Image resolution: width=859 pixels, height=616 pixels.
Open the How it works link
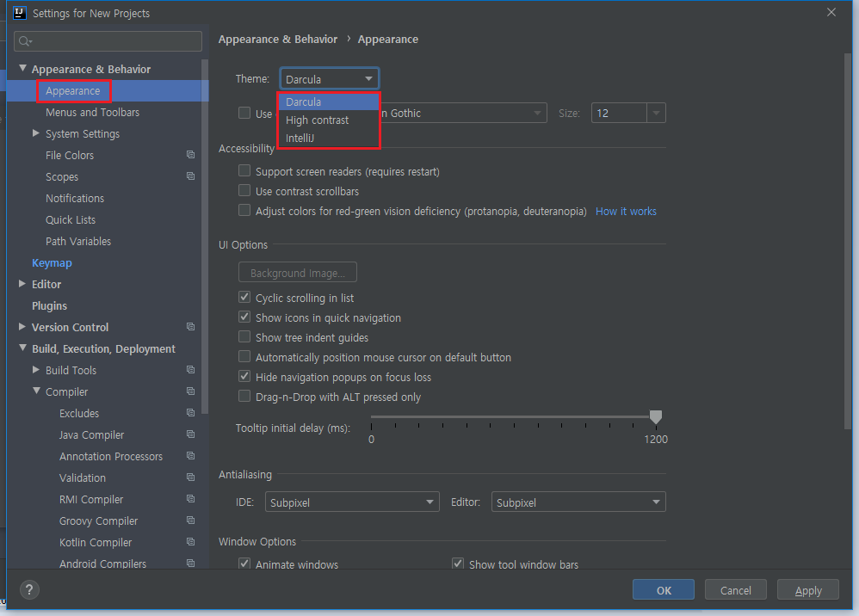626,212
